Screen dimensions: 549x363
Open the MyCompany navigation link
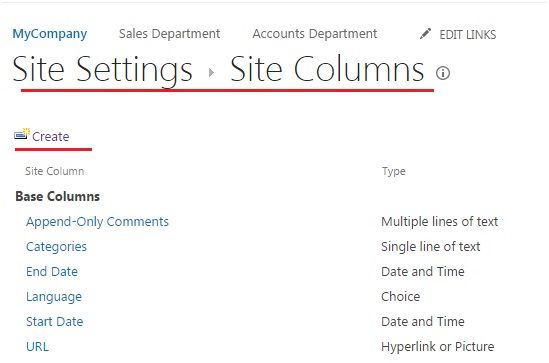click(x=50, y=34)
